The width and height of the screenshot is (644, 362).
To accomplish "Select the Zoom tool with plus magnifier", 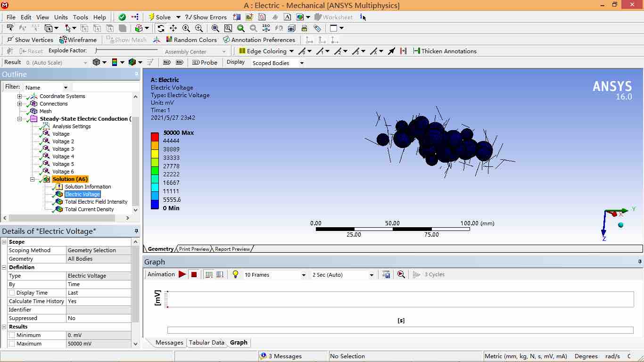I will pyautogui.click(x=186, y=28).
